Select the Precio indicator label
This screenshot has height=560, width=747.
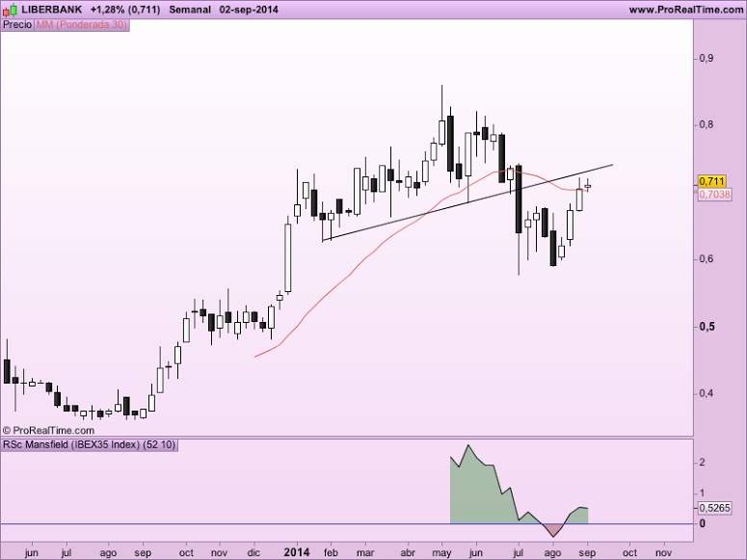coord(17,24)
